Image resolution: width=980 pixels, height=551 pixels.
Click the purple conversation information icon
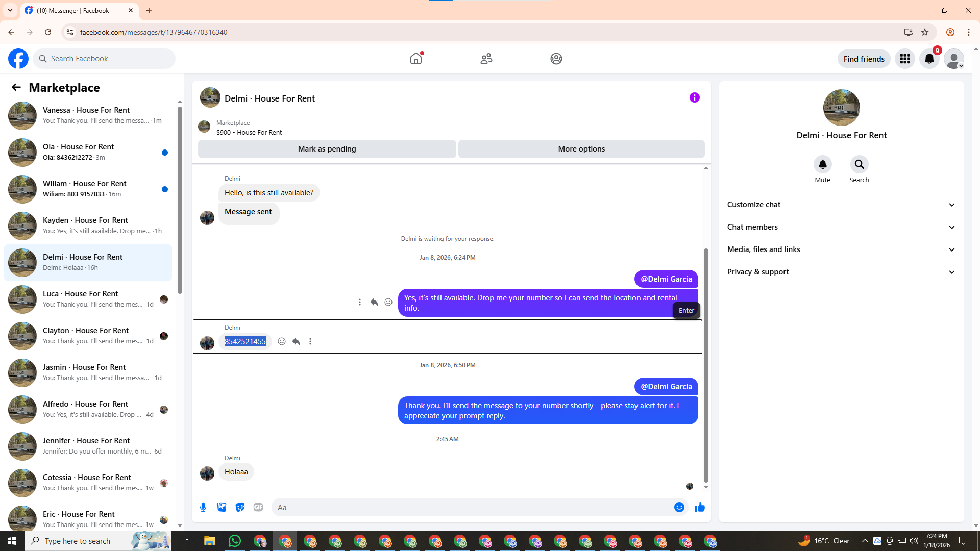[x=694, y=97]
